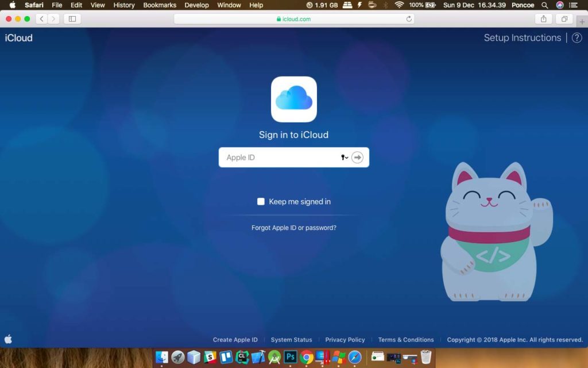Launch Android Studio from the Dock
This screenshot has width=588, height=368.
274,357
